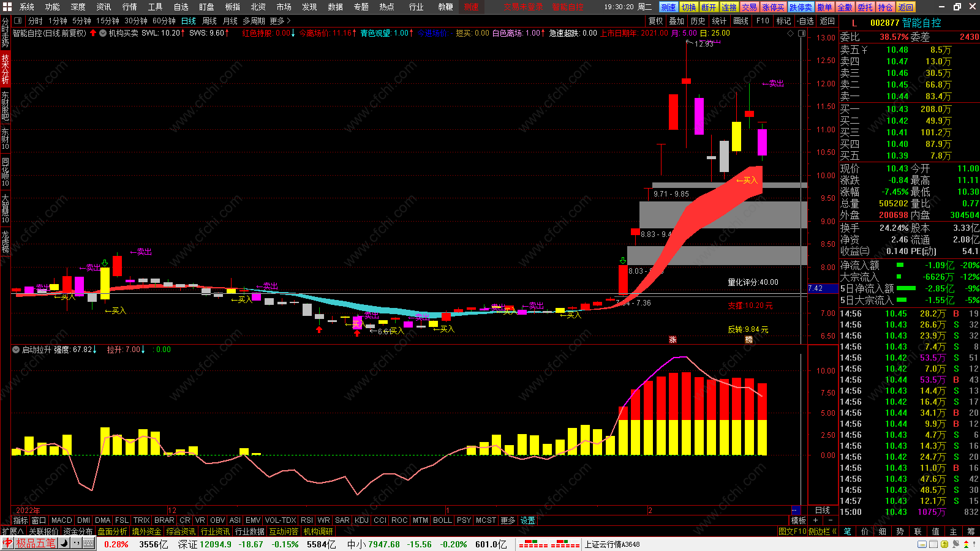Screen dimensions: 980x551
Task: Zoom out chart with the minus button
Action: point(831,520)
